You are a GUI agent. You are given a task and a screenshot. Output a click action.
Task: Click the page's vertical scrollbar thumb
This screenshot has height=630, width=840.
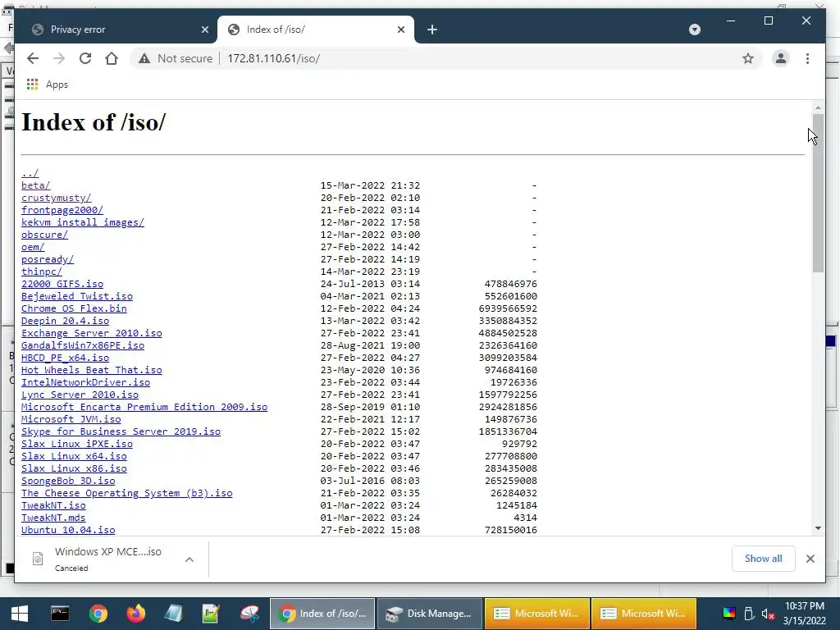[818, 193]
